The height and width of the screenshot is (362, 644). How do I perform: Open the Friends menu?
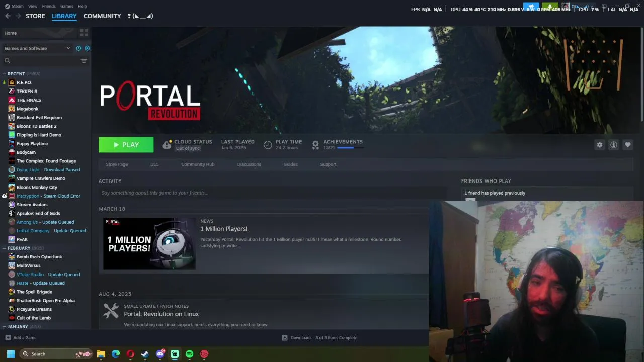tap(49, 6)
